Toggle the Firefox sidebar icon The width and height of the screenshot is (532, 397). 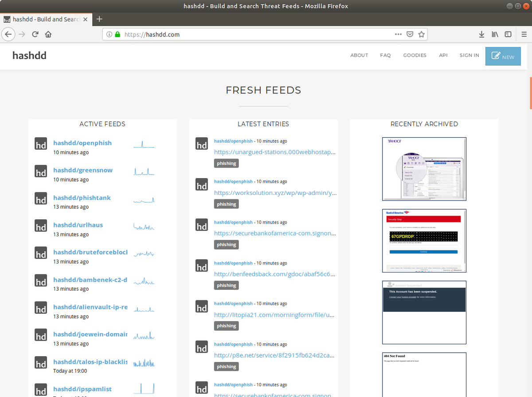[508, 34]
